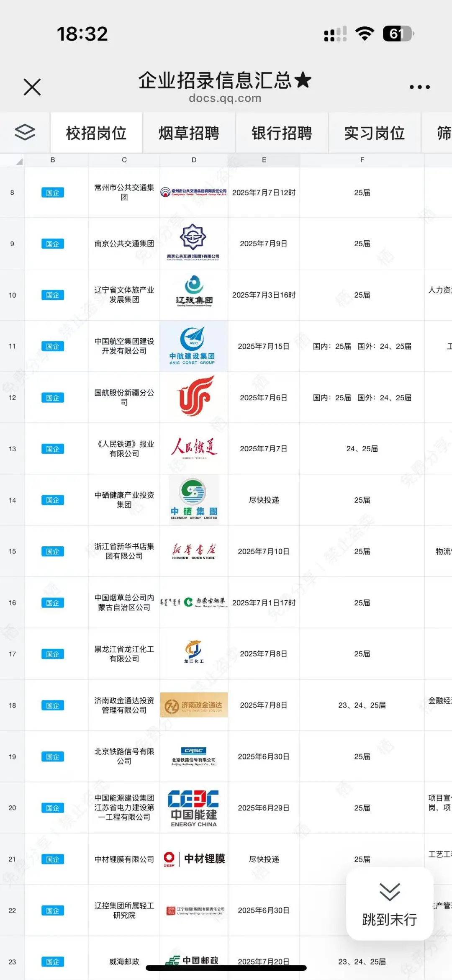Image resolution: width=452 pixels, height=980 pixels.
Task: Select 23、24、25届 in the 济南政金通达 row
Action: 362,705
